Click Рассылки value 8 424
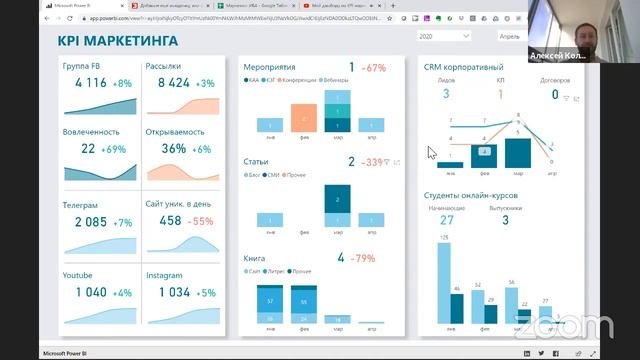The image size is (640, 360). [x=174, y=83]
